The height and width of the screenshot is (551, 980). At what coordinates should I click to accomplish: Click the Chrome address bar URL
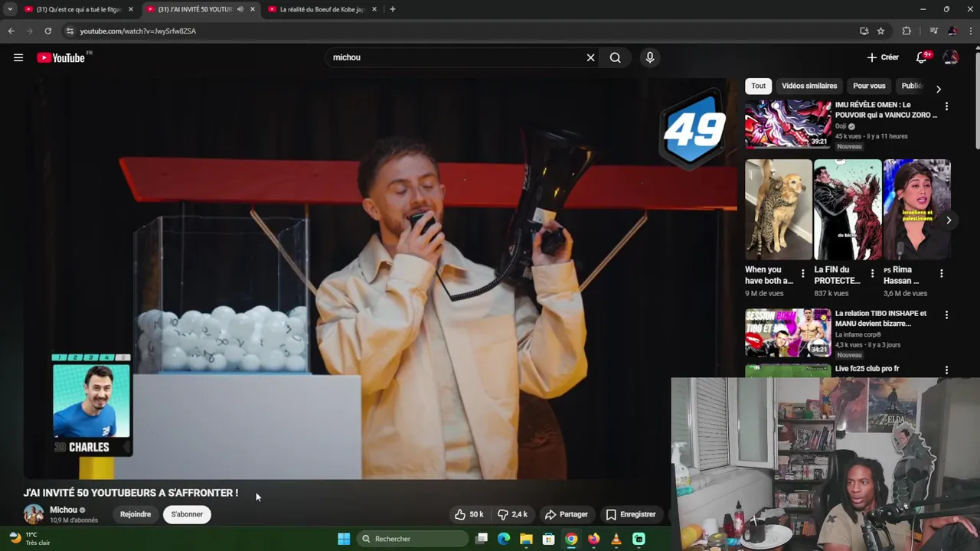tap(138, 31)
